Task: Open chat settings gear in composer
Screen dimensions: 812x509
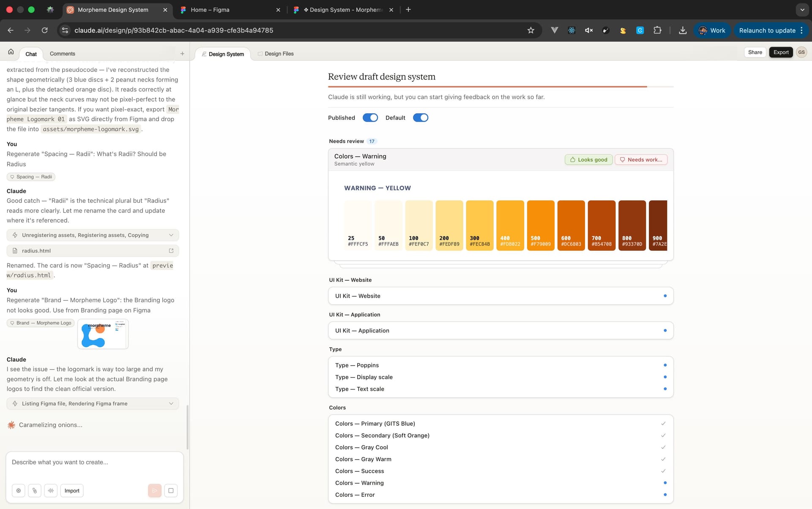Action: tap(19, 490)
